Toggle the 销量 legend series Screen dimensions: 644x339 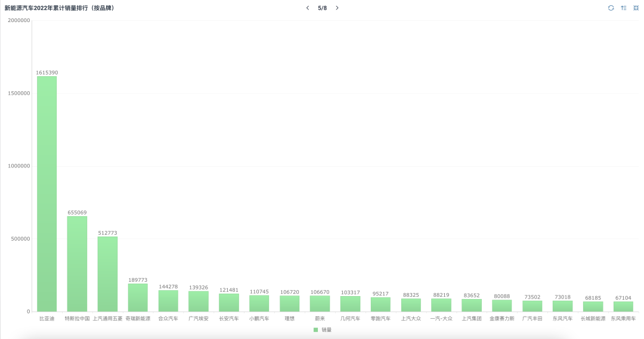(326, 329)
